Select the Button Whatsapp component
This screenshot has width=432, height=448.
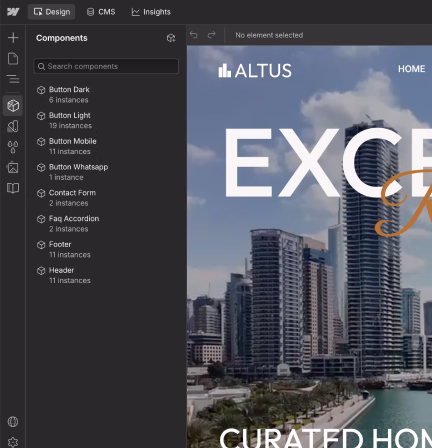[x=106, y=172]
